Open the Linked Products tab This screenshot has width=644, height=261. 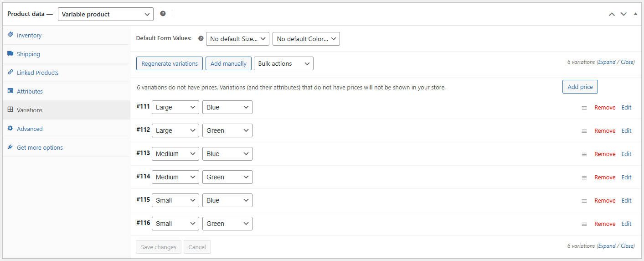tap(66, 73)
